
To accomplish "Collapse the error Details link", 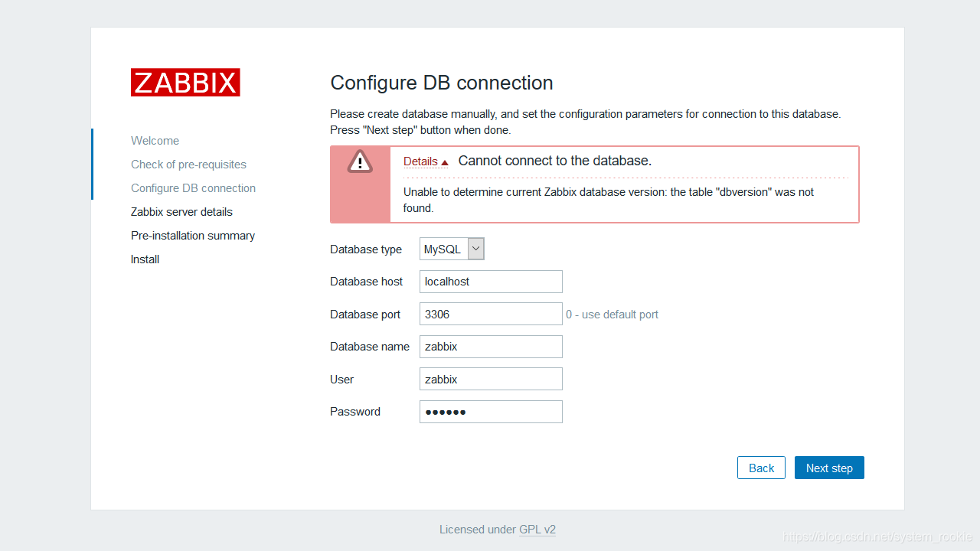I will [426, 161].
